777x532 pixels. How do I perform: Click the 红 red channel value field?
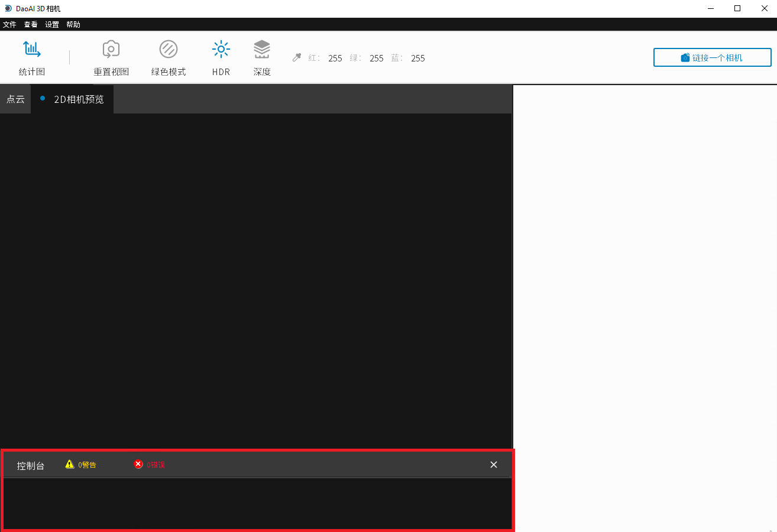pyautogui.click(x=335, y=58)
